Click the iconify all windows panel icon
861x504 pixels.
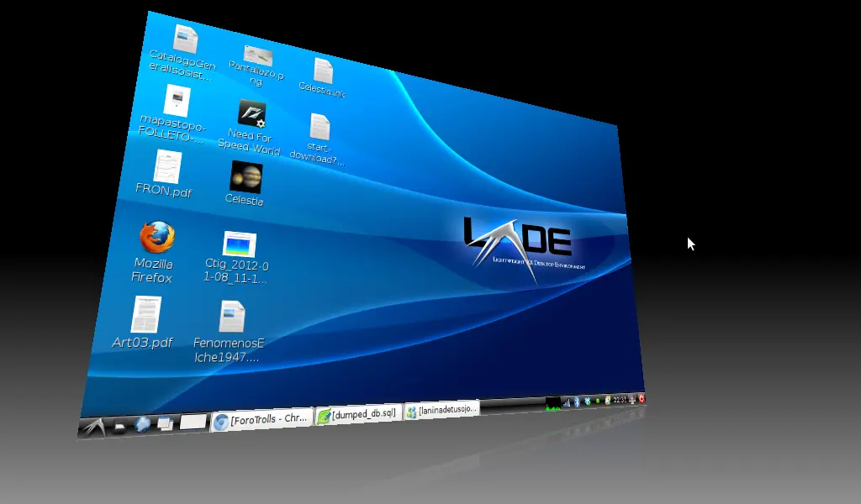coord(165,423)
